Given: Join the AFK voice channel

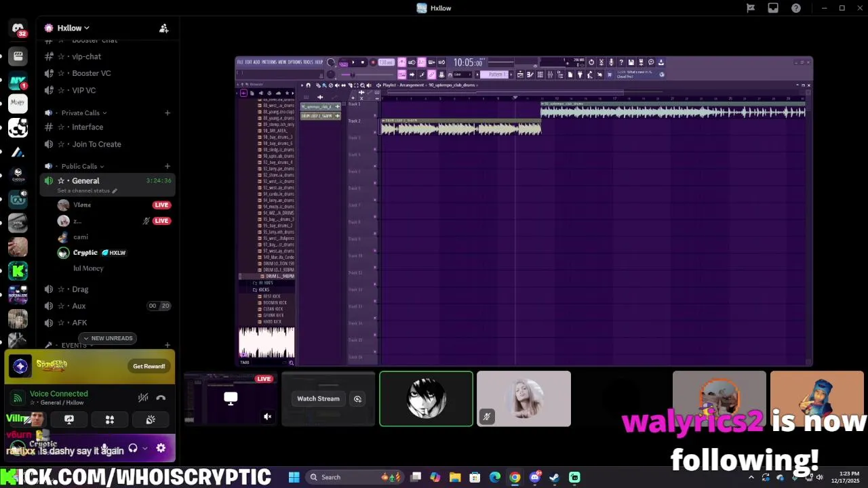Looking at the screenshot, I should pos(80,323).
